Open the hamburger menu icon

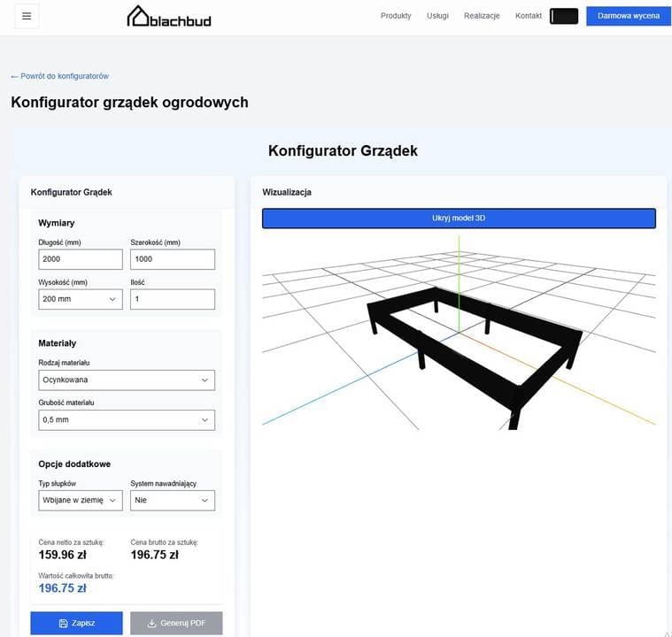point(27,16)
